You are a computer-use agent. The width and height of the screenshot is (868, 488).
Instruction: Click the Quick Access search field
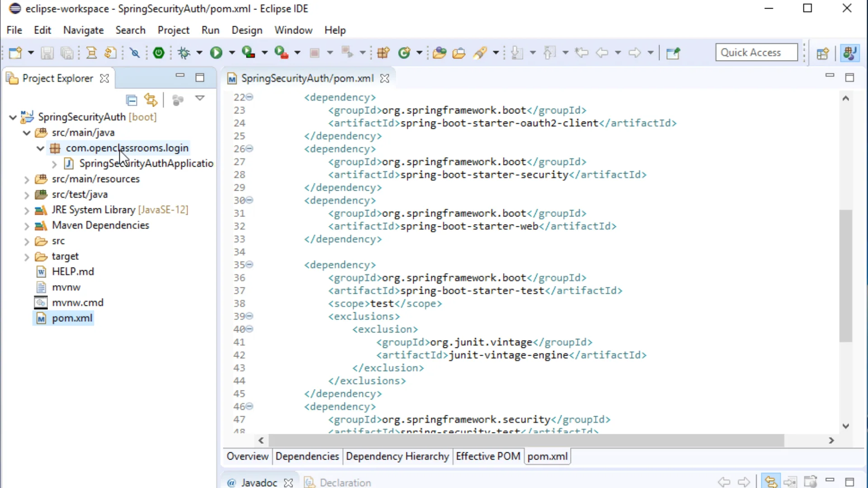pyautogui.click(x=756, y=52)
